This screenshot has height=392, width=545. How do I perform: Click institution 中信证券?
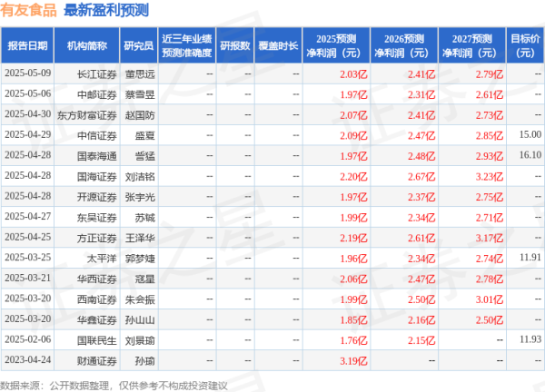[x=96, y=135]
